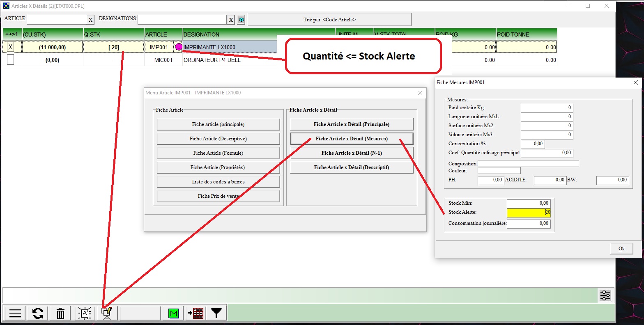Click the green M icon
The image size is (644, 325).
174,314
